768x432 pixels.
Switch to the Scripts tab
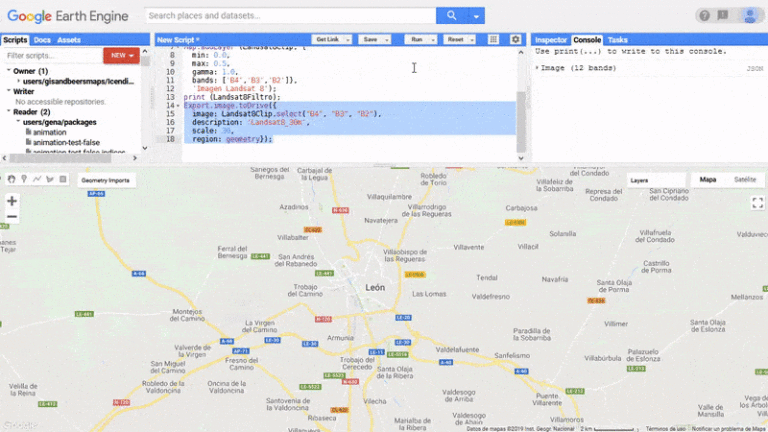pos(15,40)
